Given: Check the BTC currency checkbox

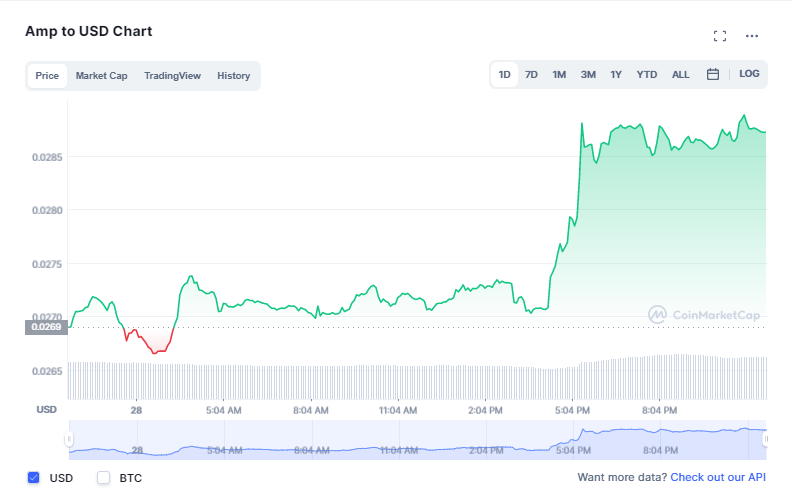Looking at the screenshot, I should (104, 477).
